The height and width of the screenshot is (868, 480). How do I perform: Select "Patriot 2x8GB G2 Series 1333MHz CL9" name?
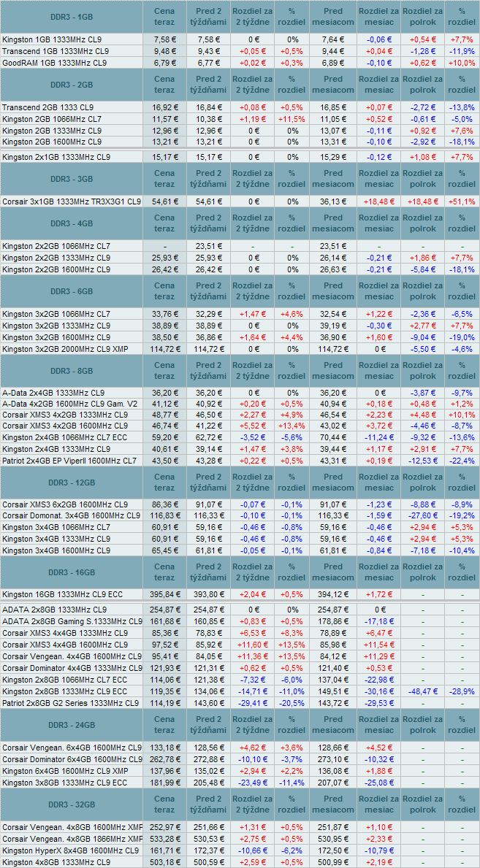pyautogui.click(x=70, y=704)
